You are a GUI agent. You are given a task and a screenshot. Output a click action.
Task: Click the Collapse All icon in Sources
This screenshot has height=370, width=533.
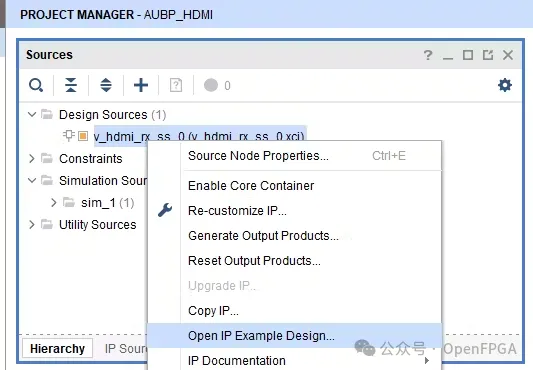pyautogui.click(x=71, y=85)
